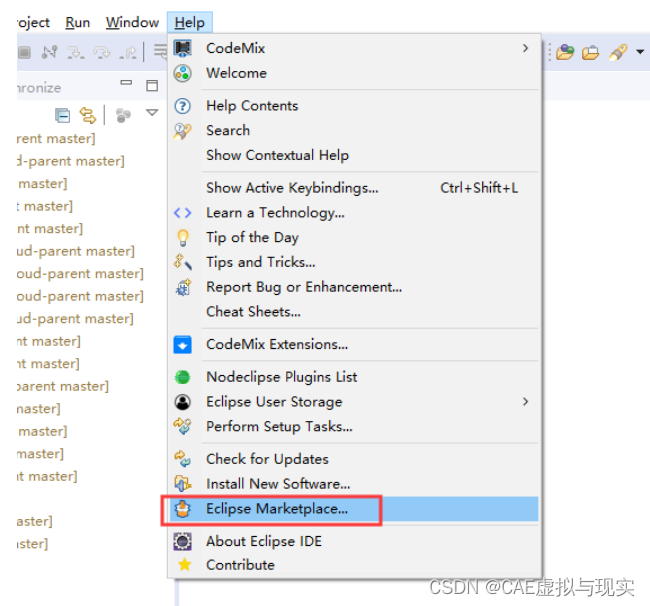Image resolution: width=650 pixels, height=606 pixels.
Task: Click the Learn a Technology angle-brackets icon
Action: [182, 213]
